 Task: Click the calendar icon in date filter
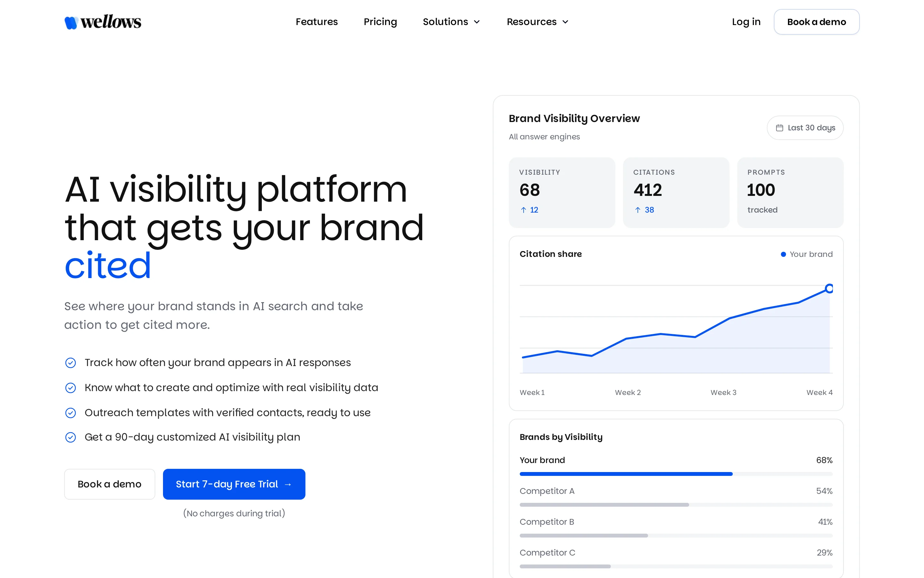tap(779, 128)
